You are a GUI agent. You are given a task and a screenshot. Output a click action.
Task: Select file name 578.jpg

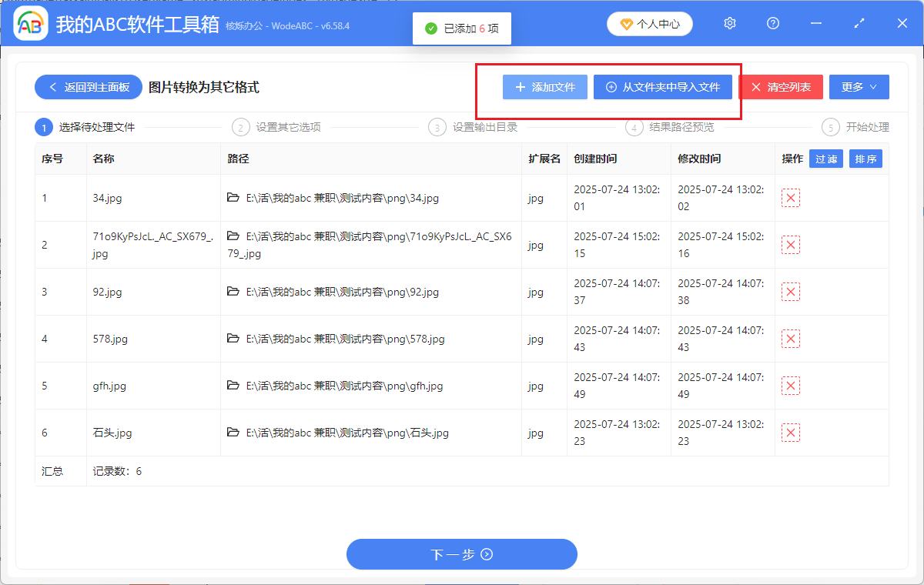[110, 339]
